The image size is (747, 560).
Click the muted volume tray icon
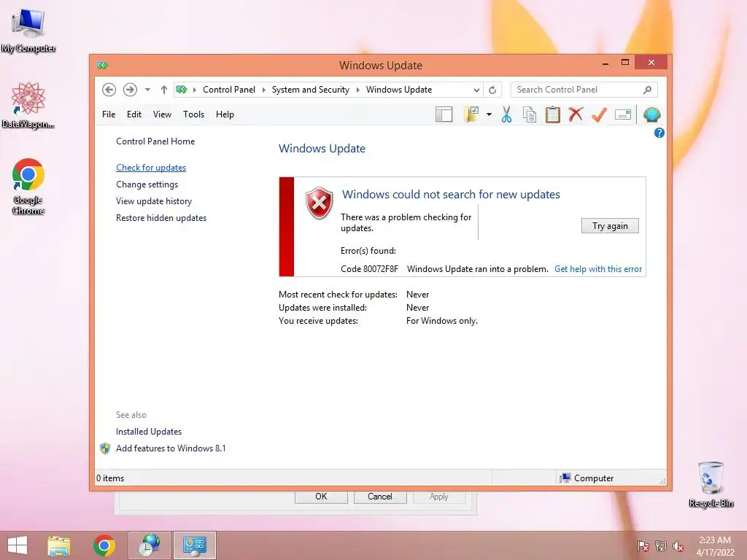point(678,546)
